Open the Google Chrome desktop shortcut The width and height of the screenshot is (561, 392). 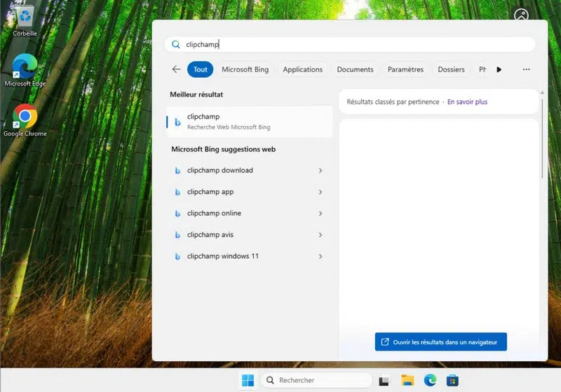click(x=25, y=118)
